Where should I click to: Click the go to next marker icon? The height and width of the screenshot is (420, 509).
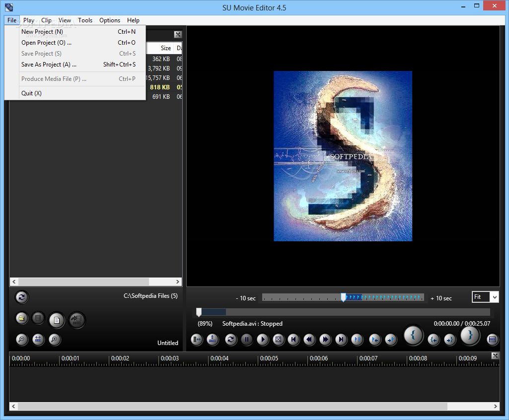[391, 340]
